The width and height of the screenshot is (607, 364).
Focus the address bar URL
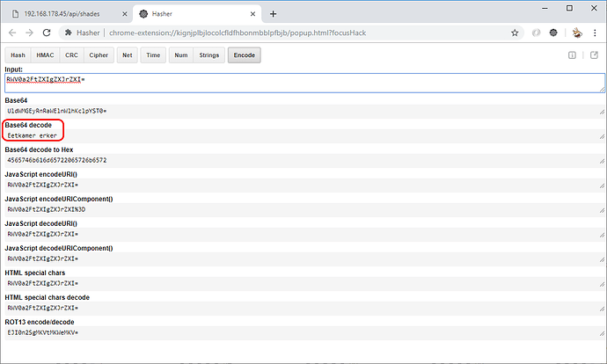coord(238,33)
